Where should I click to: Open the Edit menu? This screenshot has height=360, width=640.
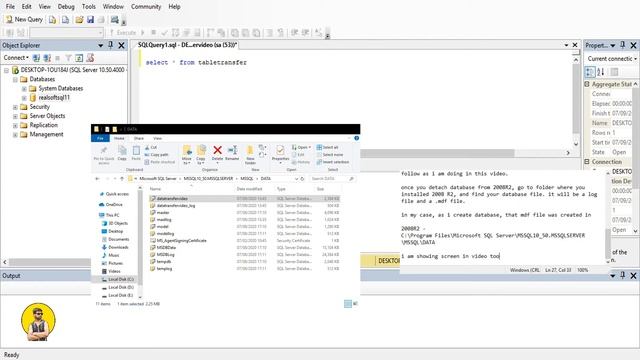click(27, 7)
